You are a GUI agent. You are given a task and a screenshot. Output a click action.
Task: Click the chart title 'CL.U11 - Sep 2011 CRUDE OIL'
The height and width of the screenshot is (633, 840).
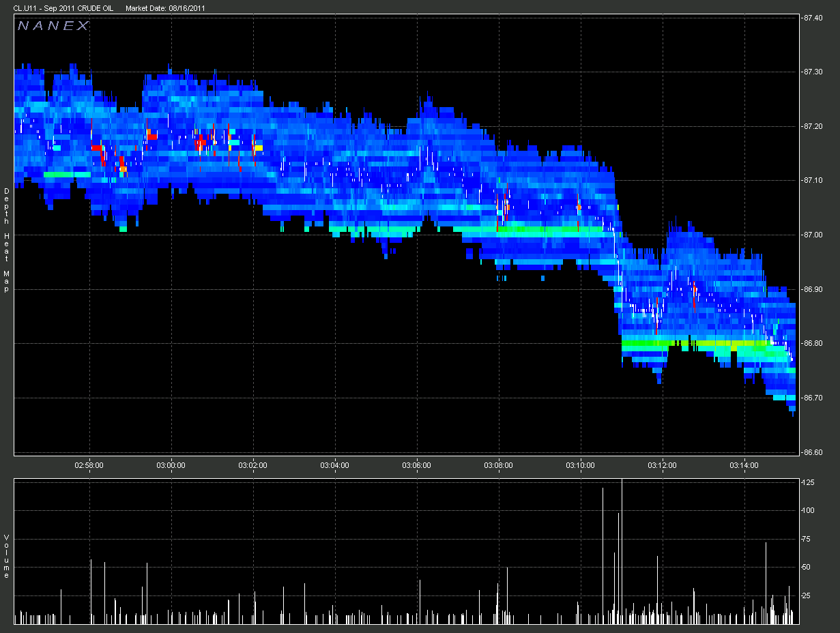pos(63,8)
